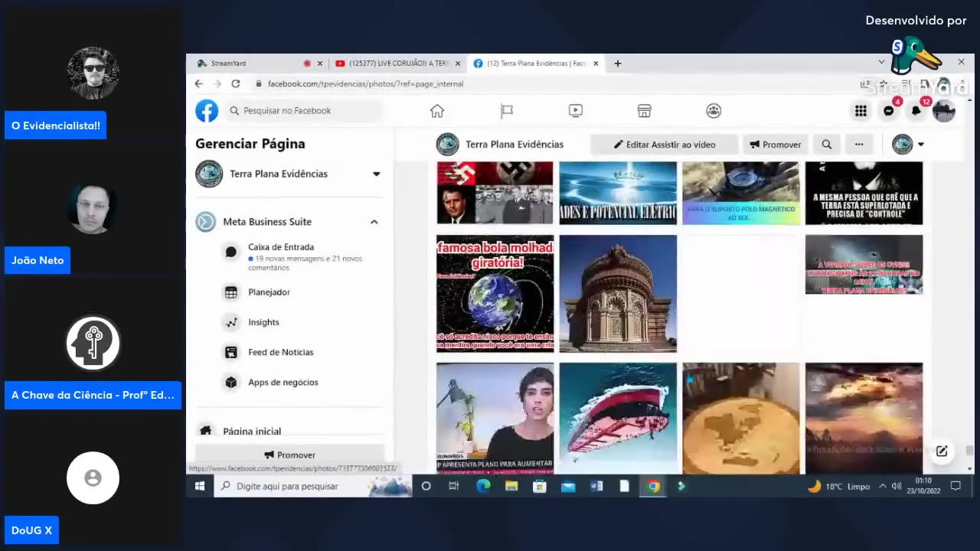Open the three-dots more options button
This screenshot has width=980, height=551.
(859, 144)
